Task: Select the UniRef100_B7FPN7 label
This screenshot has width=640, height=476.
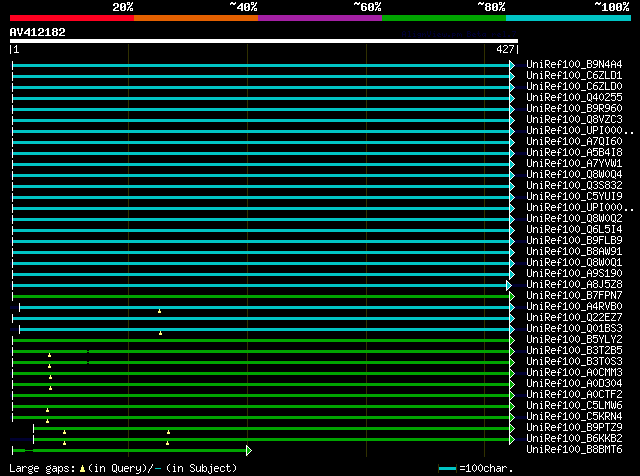Action: 574,296
